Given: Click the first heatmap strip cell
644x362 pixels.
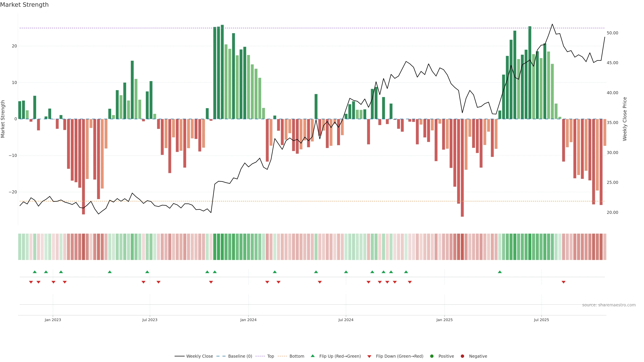Looking at the screenshot, I should point(20,247).
